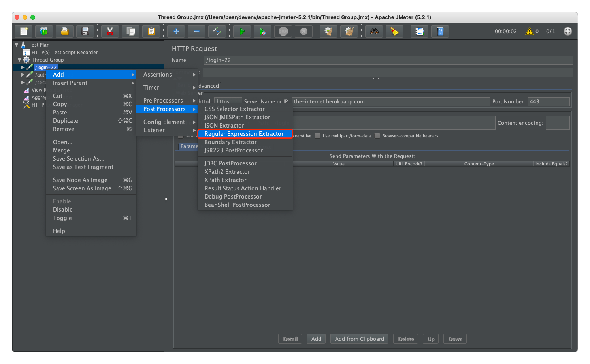Select BeanShell PostProcessor
The image size is (590, 364).
point(245,205)
